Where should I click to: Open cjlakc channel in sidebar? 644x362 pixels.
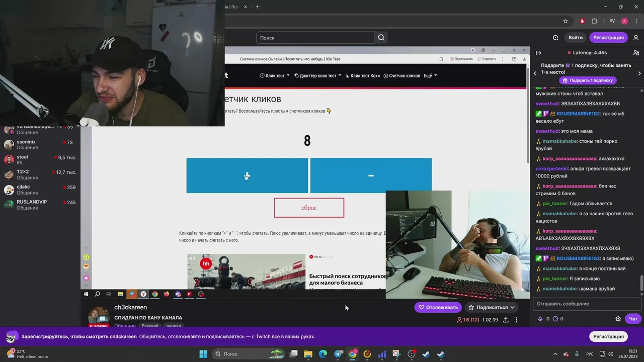click(x=40, y=190)
